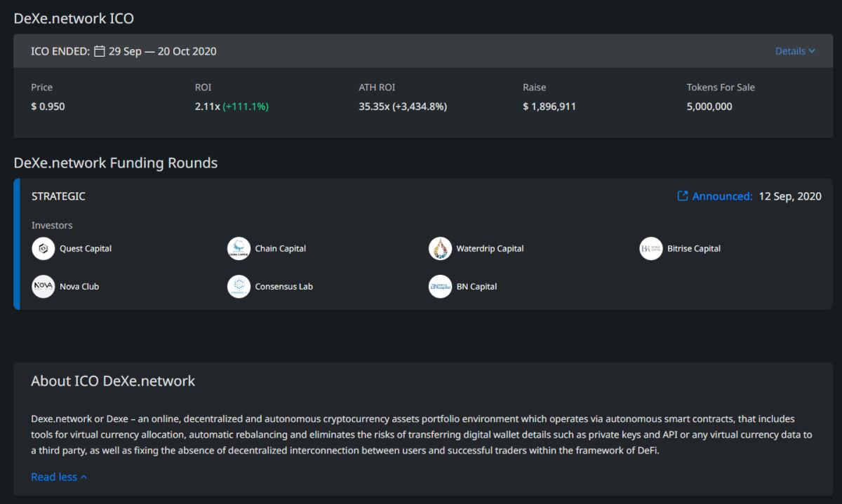Click the ROI value 2.11x

point(208,107)
